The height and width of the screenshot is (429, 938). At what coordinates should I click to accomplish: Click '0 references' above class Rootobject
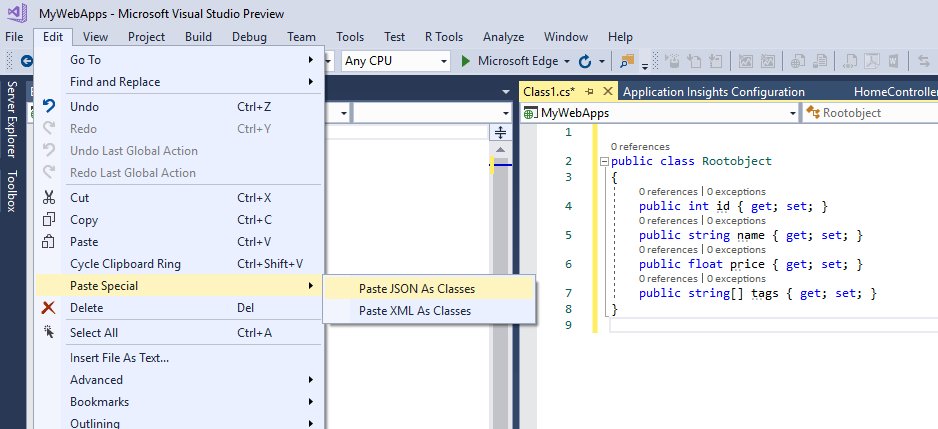point(640,147)
